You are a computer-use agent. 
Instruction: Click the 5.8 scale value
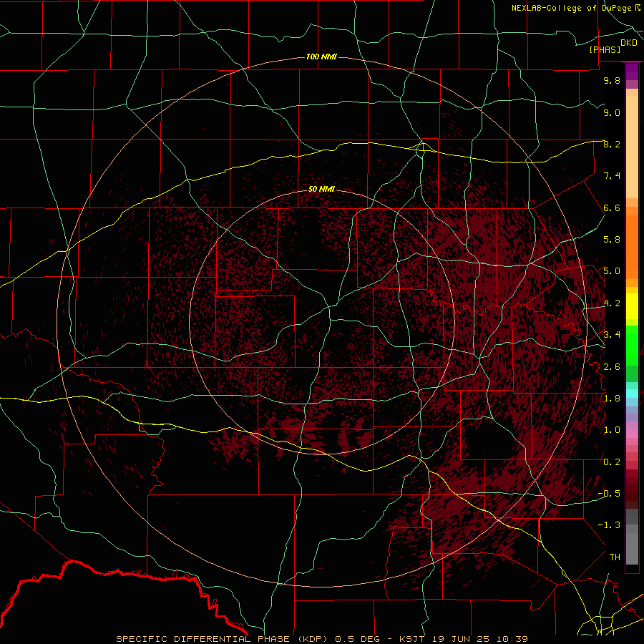[x=612, y=240]
